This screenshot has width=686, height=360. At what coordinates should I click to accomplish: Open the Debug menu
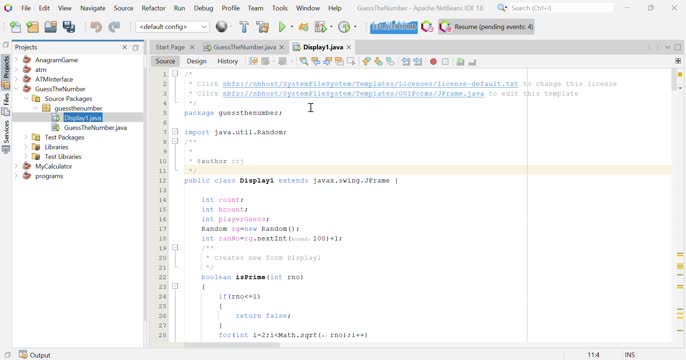pos(203,8)
